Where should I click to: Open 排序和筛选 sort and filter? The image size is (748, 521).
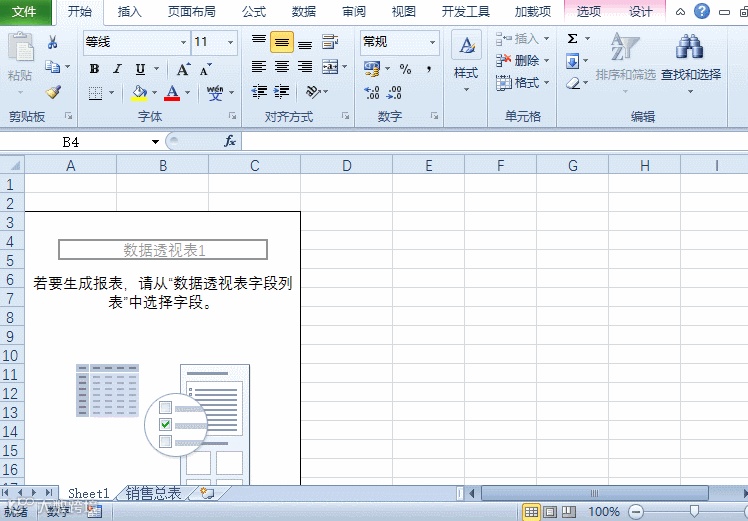tap(625, 62)
